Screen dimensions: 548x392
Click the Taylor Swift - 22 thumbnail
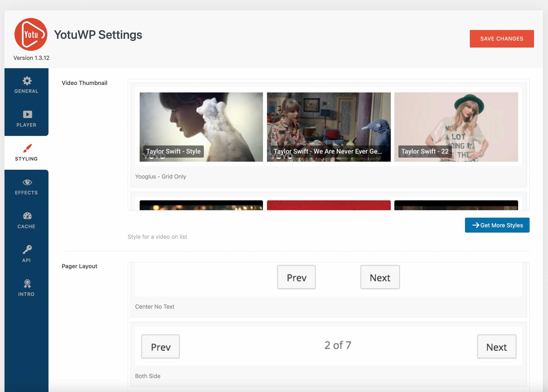456,127
